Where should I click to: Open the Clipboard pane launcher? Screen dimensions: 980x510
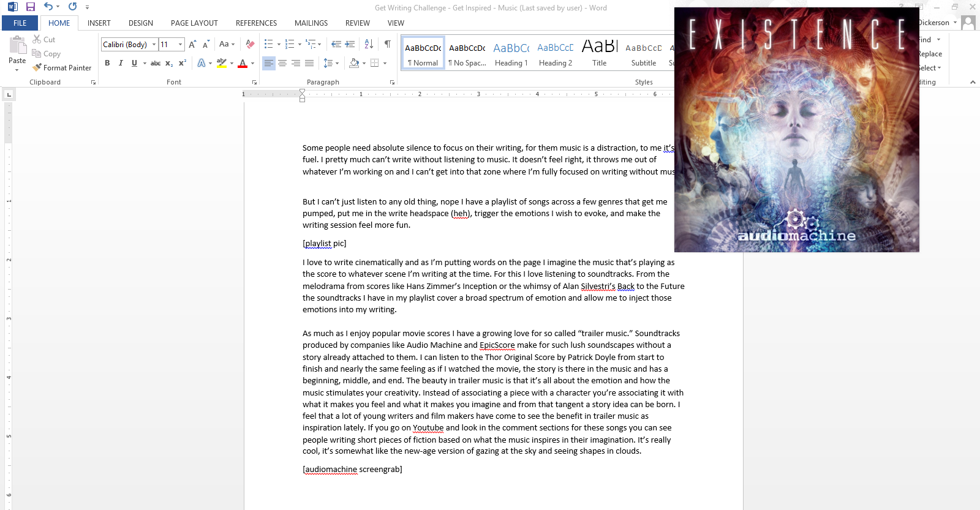point(93,82)
